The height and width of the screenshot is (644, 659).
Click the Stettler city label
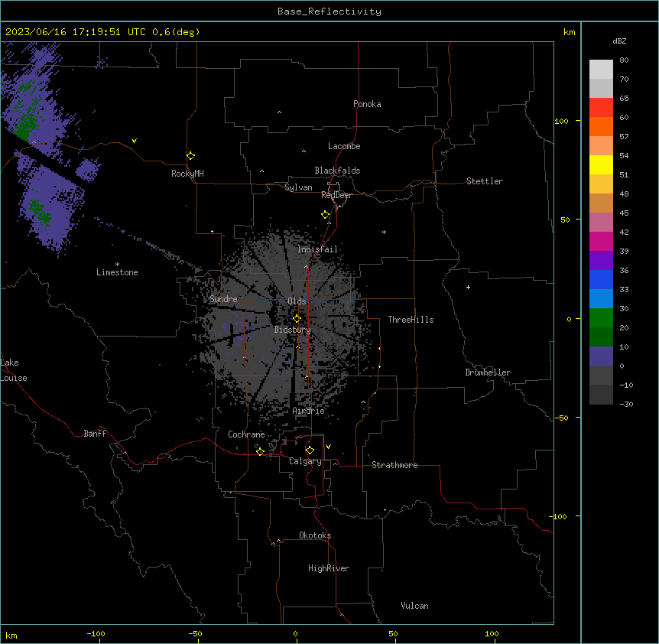tap(485, 181)
